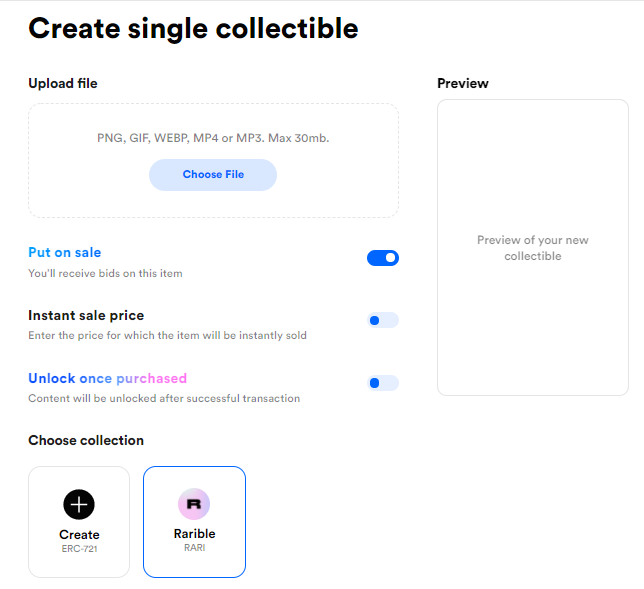
Task: Click the collectible preview panel
Action: (x=533, y=247)
